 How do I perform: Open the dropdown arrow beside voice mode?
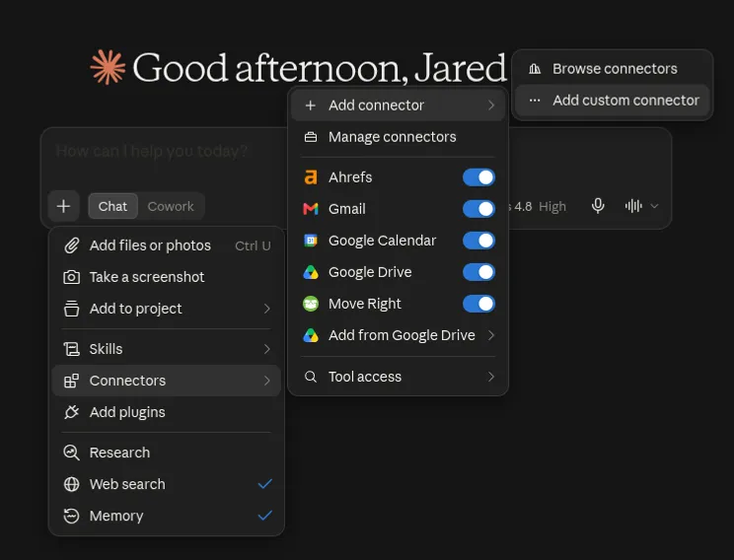tap(655, 206)
